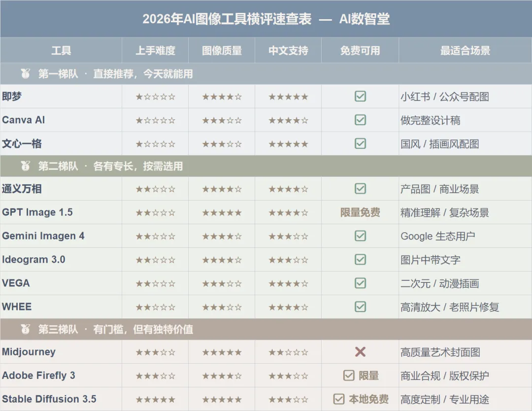
Task: Click the tool name WHEE
Action: pyautogui.click(x=17, y=307)
